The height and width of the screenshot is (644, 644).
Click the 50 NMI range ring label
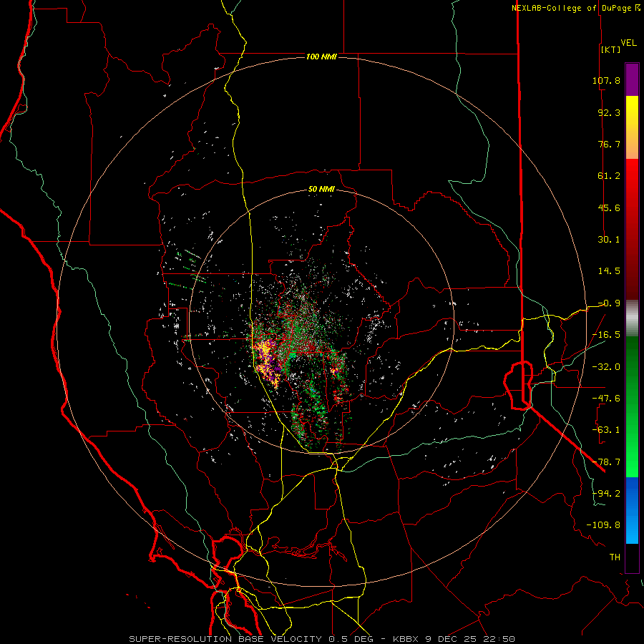321,190
